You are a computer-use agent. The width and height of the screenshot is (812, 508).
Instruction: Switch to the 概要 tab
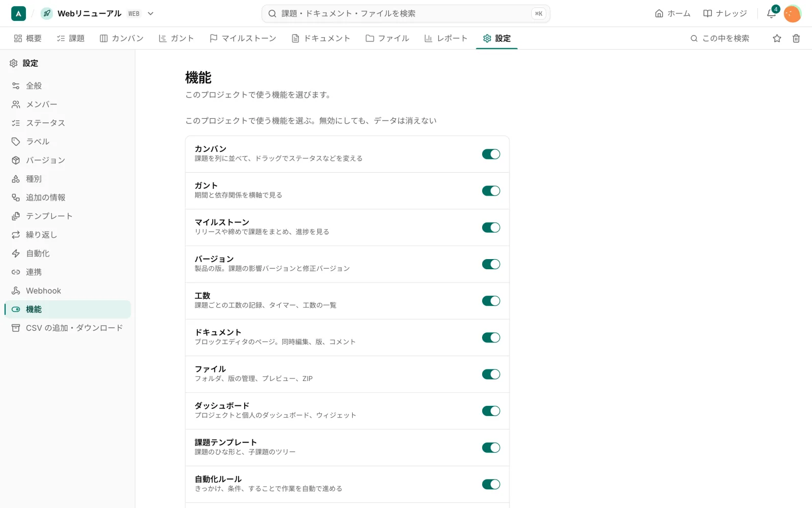coord(28,38)
